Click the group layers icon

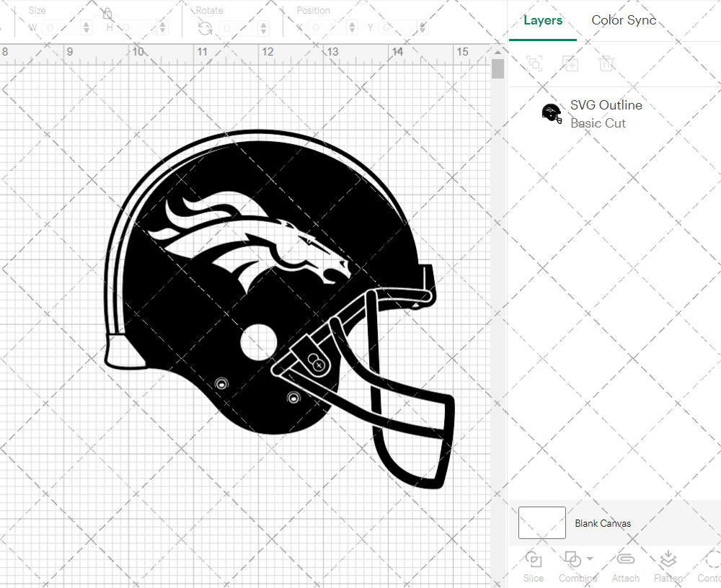(534, 64)
